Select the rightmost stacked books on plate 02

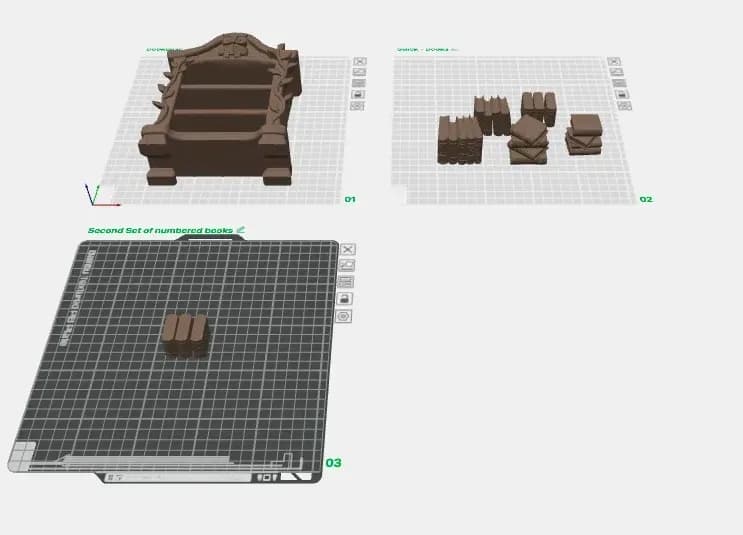click(584, 134)
